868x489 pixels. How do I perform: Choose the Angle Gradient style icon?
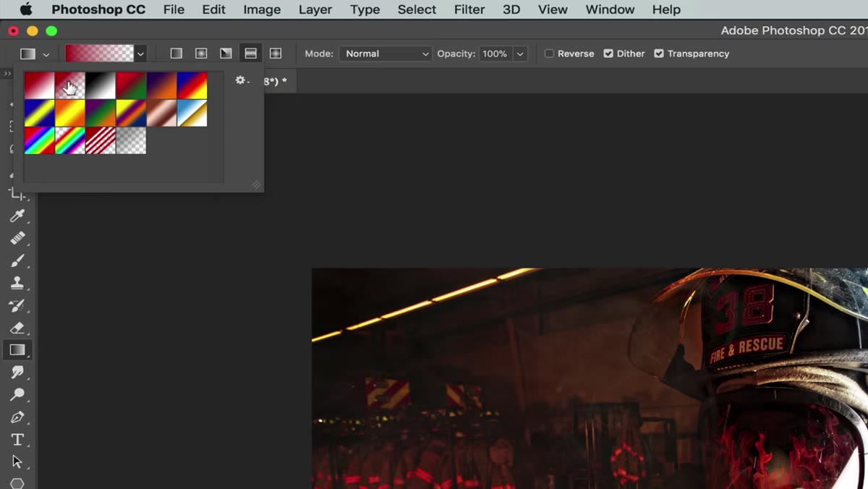click(x=226, y=54)
